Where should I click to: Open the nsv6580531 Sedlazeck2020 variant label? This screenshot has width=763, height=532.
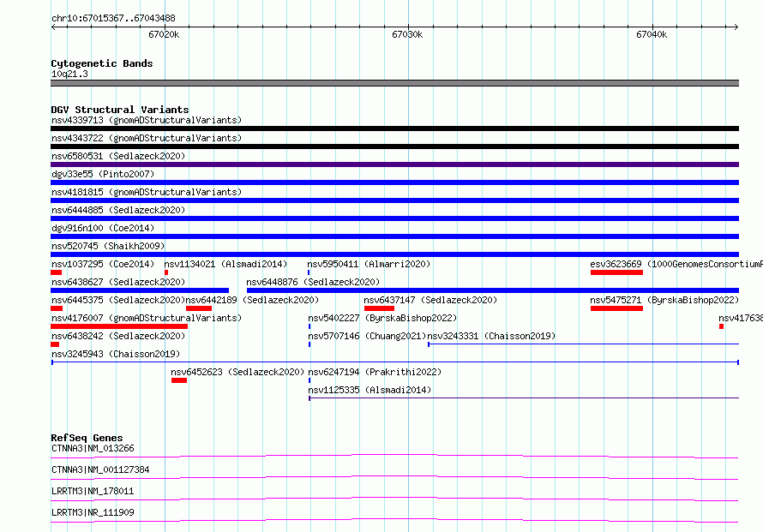pos(118,156)
